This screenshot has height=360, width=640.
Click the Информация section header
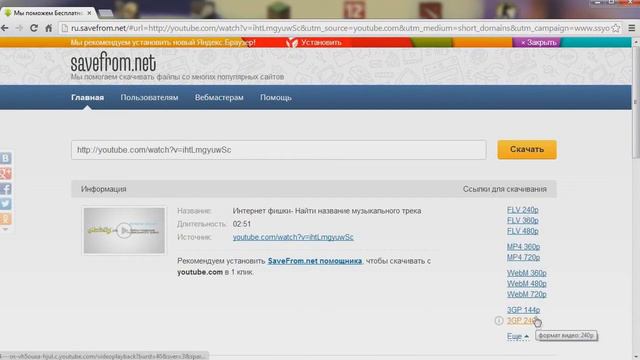(x=104, y=189)
